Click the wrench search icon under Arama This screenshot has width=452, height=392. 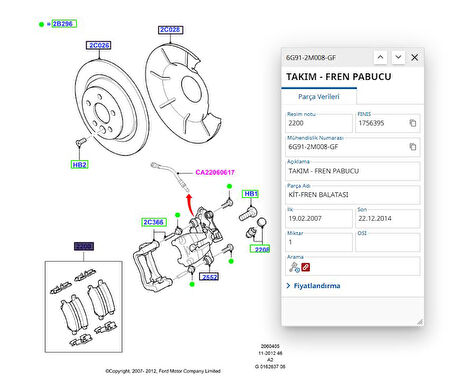point(294,267)
